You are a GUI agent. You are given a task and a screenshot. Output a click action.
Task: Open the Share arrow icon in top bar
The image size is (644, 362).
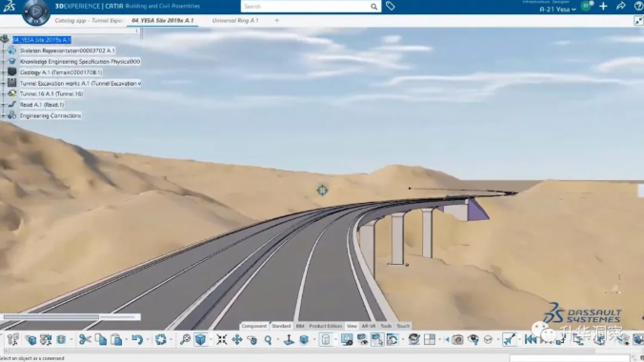[x=620, y=6]
